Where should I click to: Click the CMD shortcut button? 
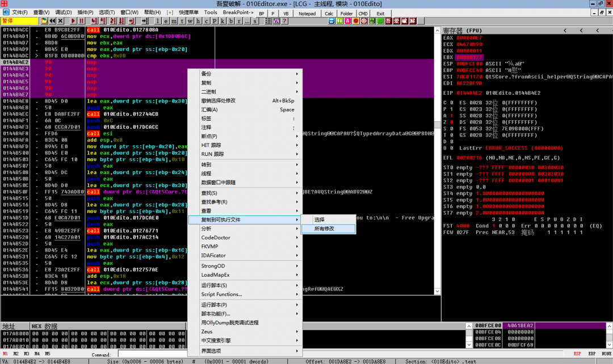coord(363,13)
